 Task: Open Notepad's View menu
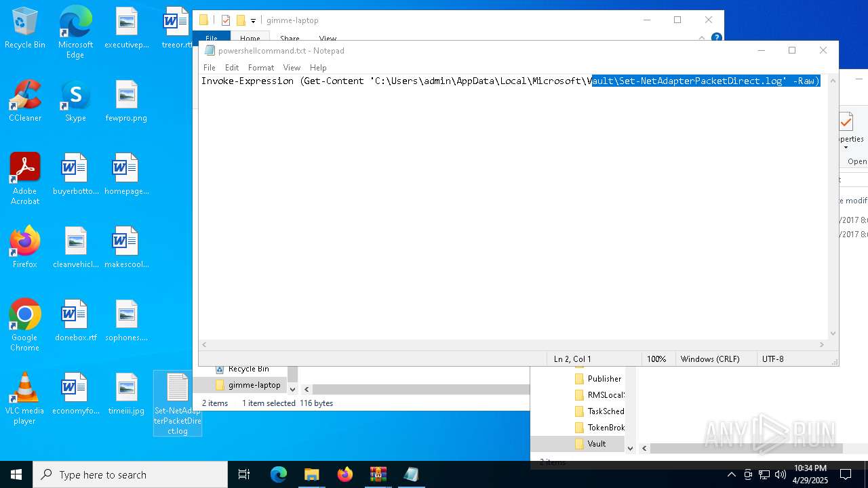(x=292, y=68)
